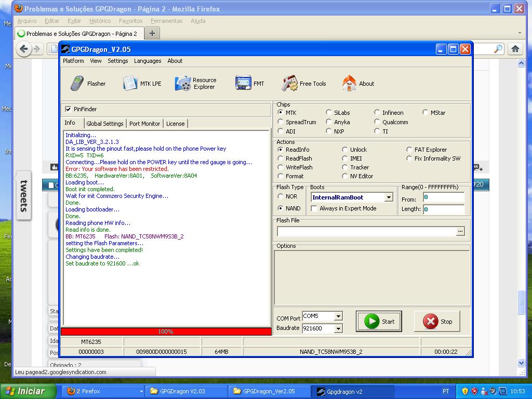Click the PT language indicator in taskbar
The width and height of the screenshot is (532, 399).
pos(445,391)
